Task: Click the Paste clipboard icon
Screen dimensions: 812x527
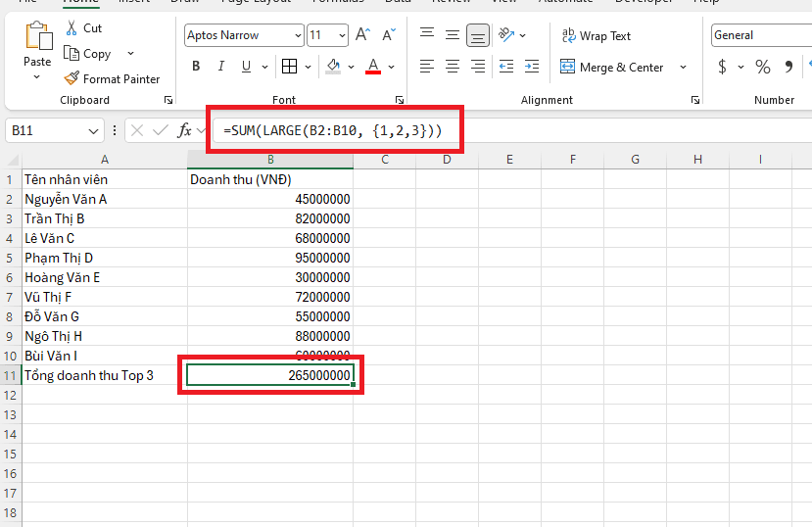Action: pyautogui.click(x=38, y=36)
